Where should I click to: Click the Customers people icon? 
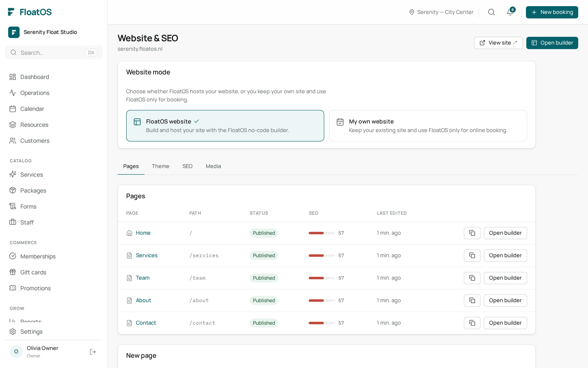coord(13,141)
